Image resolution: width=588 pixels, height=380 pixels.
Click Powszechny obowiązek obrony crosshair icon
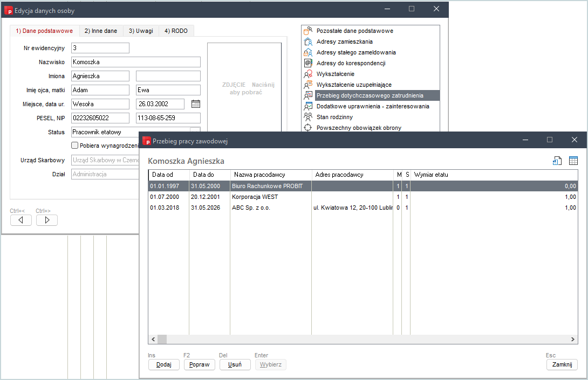pos(308,128)
